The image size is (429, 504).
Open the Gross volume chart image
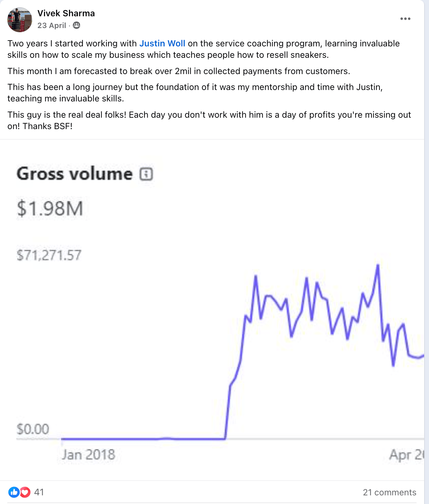212,310
